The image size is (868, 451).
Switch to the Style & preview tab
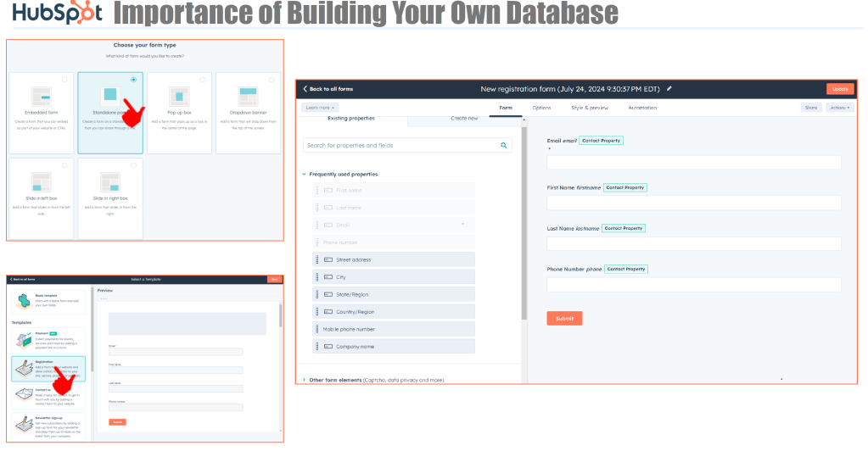pos(589,108)
